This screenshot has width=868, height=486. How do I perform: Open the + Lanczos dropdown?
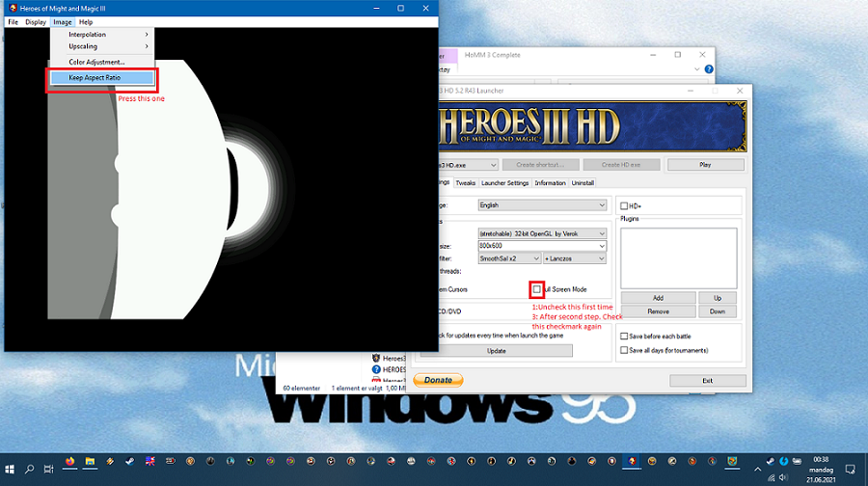point(575,258)
